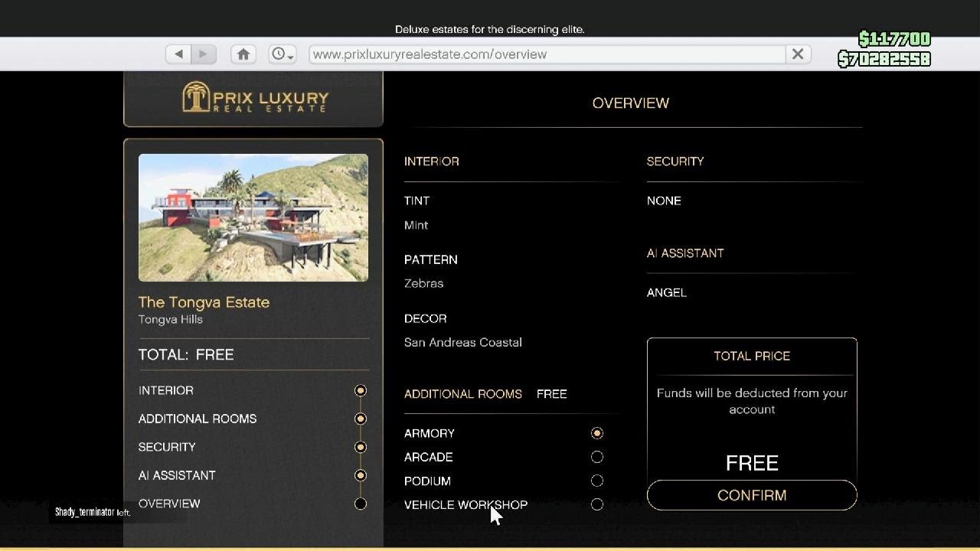This screenshot has width=980, height=551.
Task: Enable the Podium room radio button
Action: 597,481
